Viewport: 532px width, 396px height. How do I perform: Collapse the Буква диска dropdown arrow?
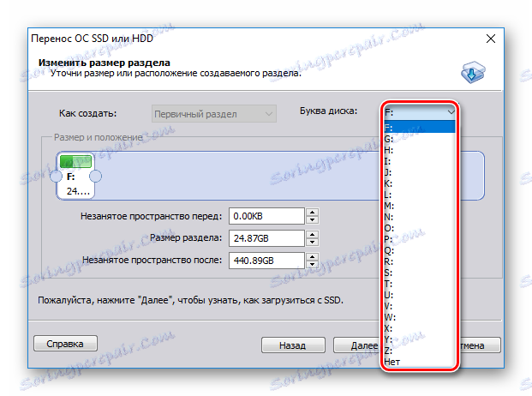coord(451,112)
